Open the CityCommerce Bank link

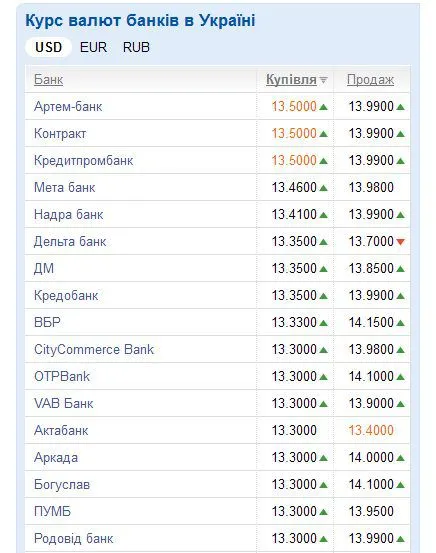(94, 350)
